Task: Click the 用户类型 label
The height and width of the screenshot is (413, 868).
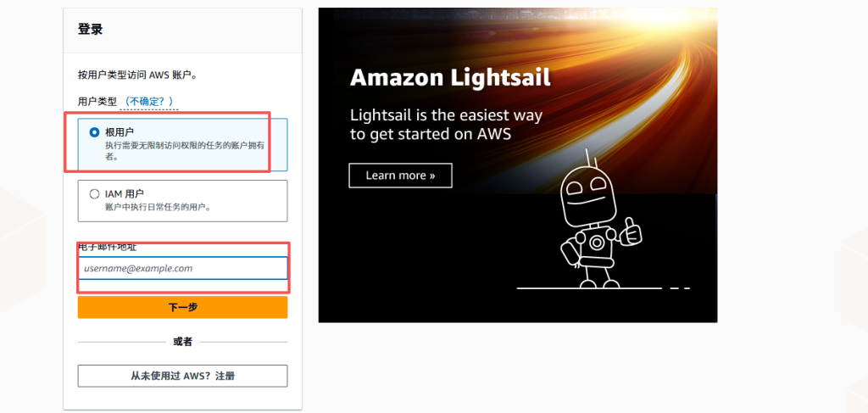Action: pyautogui.click(x=97, y=102)
